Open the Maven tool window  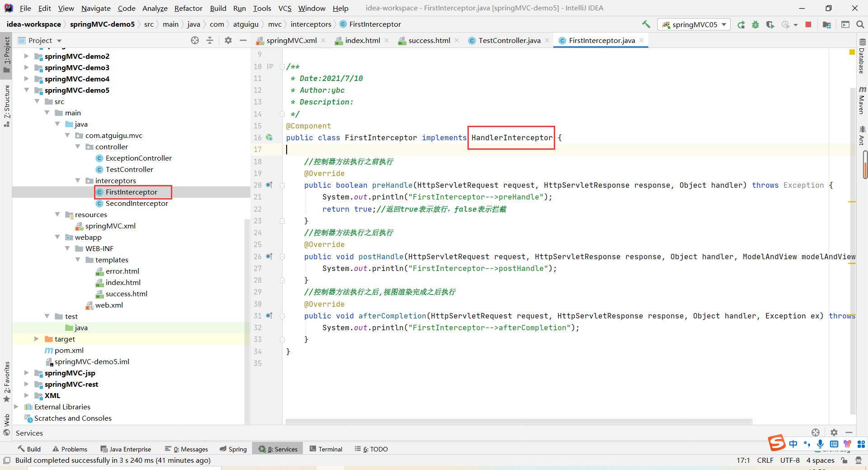pos(862,100)
